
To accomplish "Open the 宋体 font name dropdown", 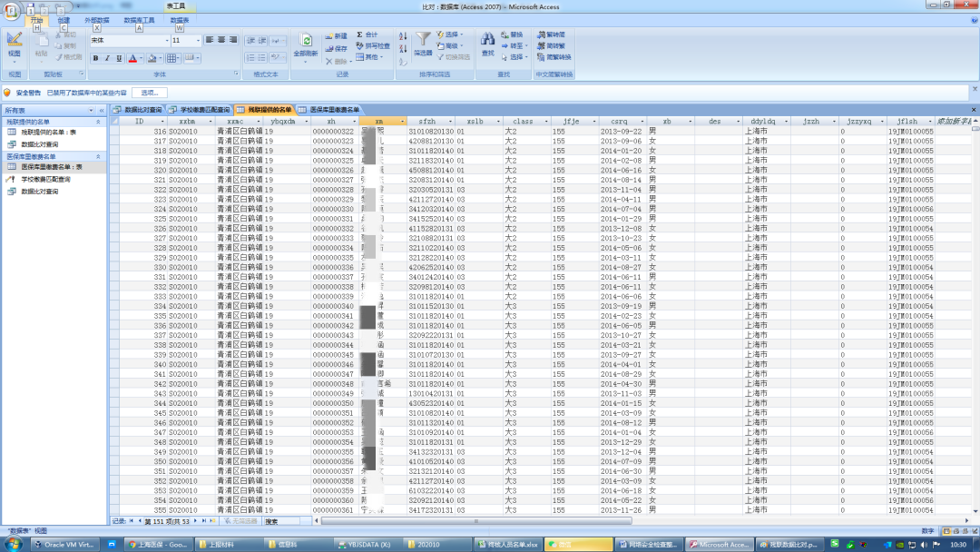I will (x=166, y=41).
